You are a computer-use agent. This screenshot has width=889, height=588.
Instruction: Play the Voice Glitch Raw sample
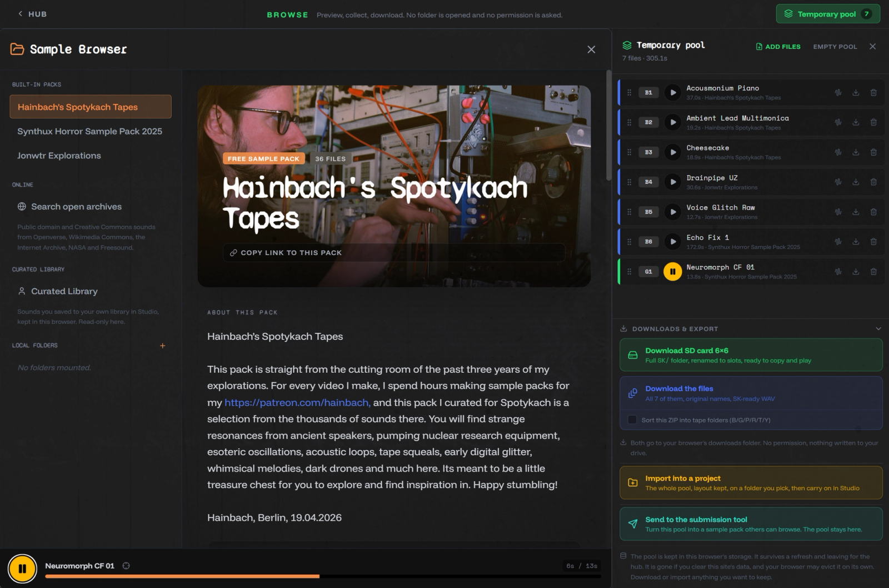click(x=672, y=212)
